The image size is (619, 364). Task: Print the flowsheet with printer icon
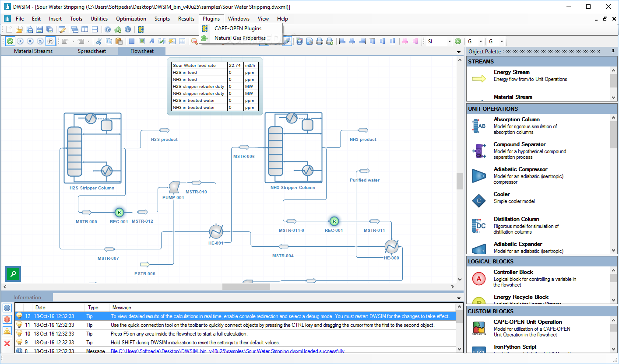click(x=320, y=41)
